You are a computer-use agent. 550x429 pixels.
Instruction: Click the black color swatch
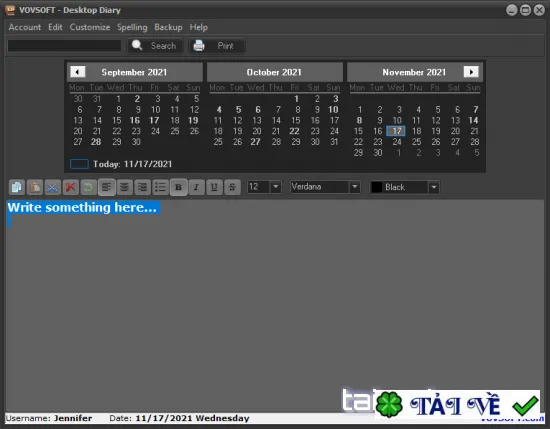[x=376, y=187]
